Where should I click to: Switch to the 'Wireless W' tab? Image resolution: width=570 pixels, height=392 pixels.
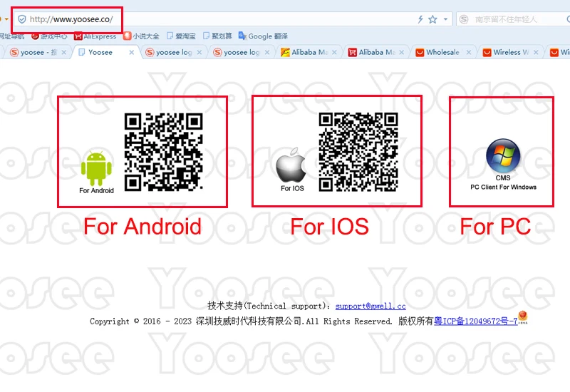pos(511,52)
